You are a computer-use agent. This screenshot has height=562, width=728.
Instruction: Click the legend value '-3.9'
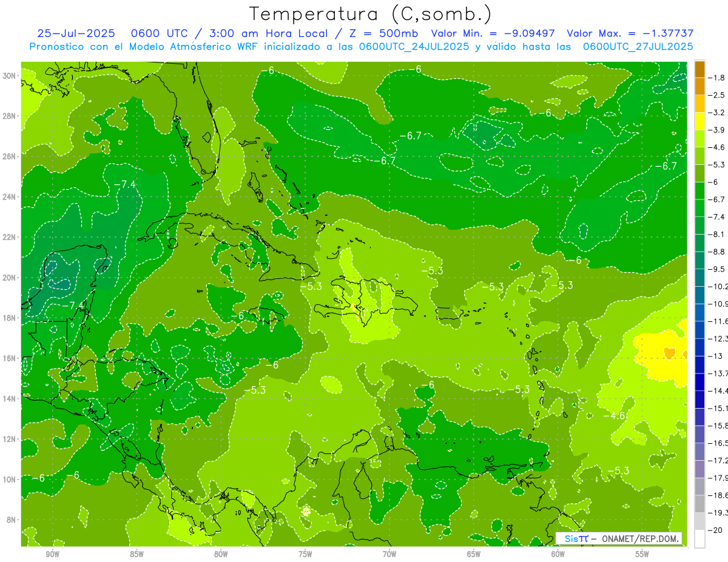tap(716, 130)
